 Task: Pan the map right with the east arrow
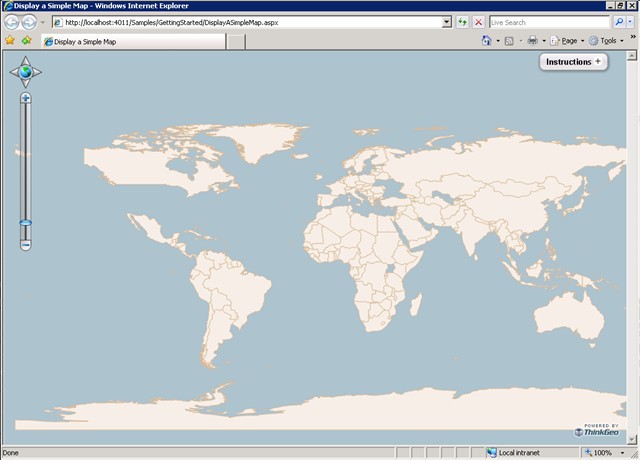37,72
